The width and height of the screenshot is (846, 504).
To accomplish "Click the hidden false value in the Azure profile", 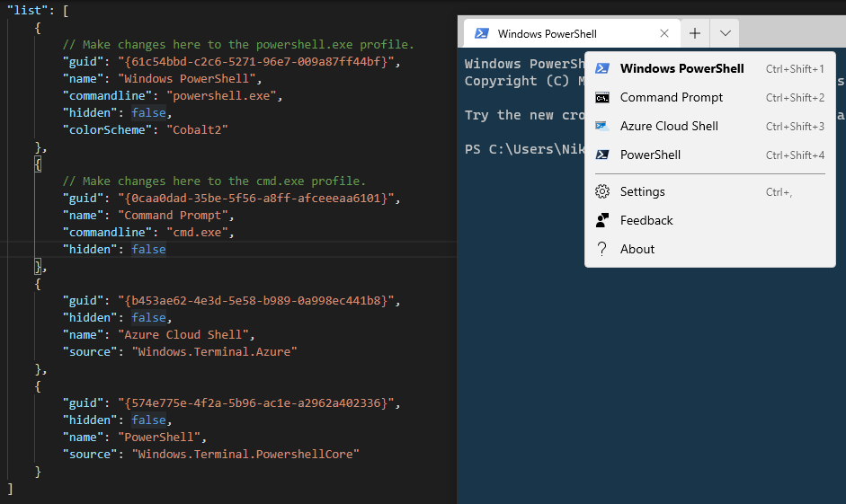I will [x=148, y=317].
